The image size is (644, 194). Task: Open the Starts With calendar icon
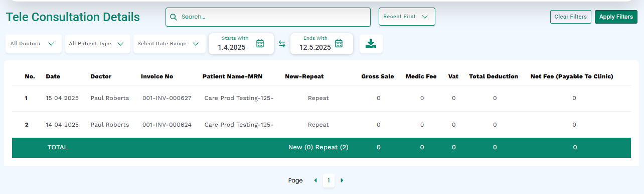[260, 43]
